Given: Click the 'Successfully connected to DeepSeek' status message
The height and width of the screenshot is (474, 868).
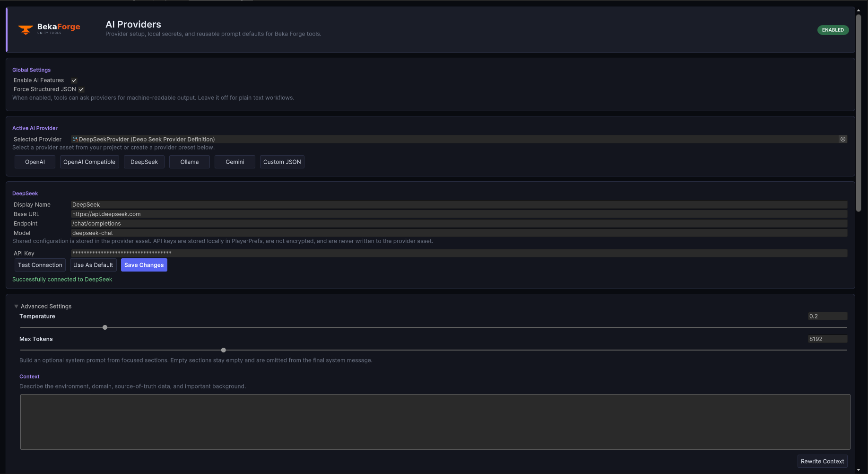Looking at the screenshot, I should 62,280.
